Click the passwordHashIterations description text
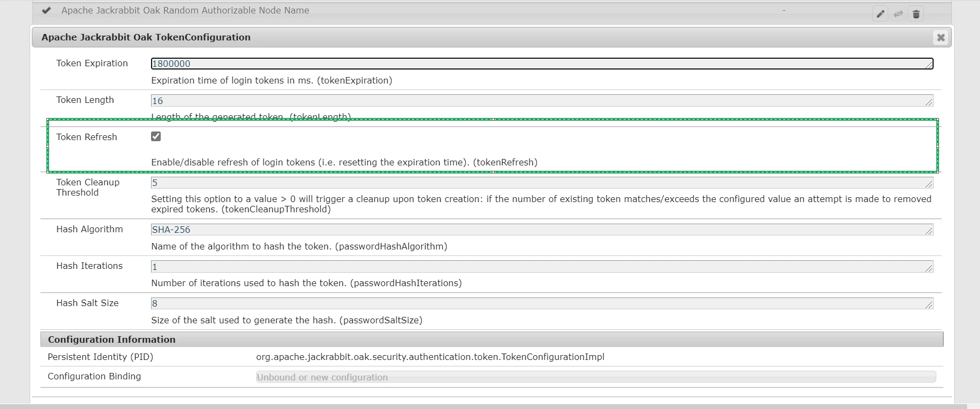 tap(306, 283)
